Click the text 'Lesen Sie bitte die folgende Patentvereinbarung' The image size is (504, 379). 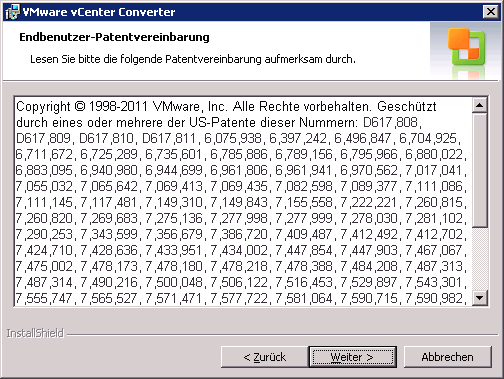coord(146,59)
